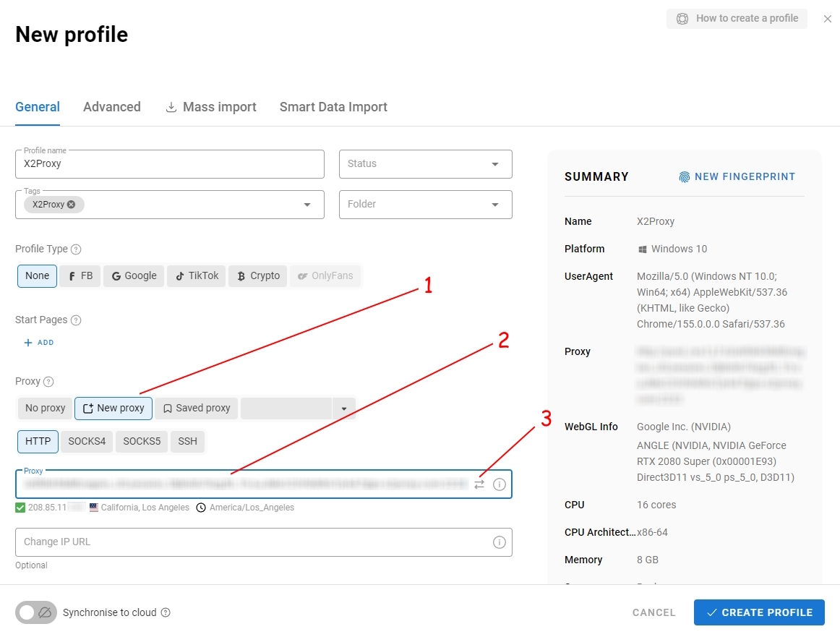Switch to the Advanced tab
Viewport: 840px width, 637px height.
112,107
